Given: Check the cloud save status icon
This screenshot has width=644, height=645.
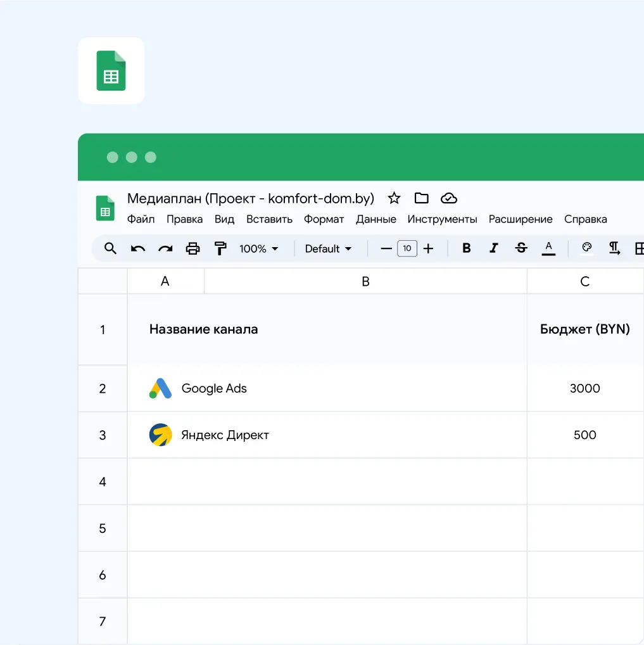Looking at the screenshot, I should (449, 198).
